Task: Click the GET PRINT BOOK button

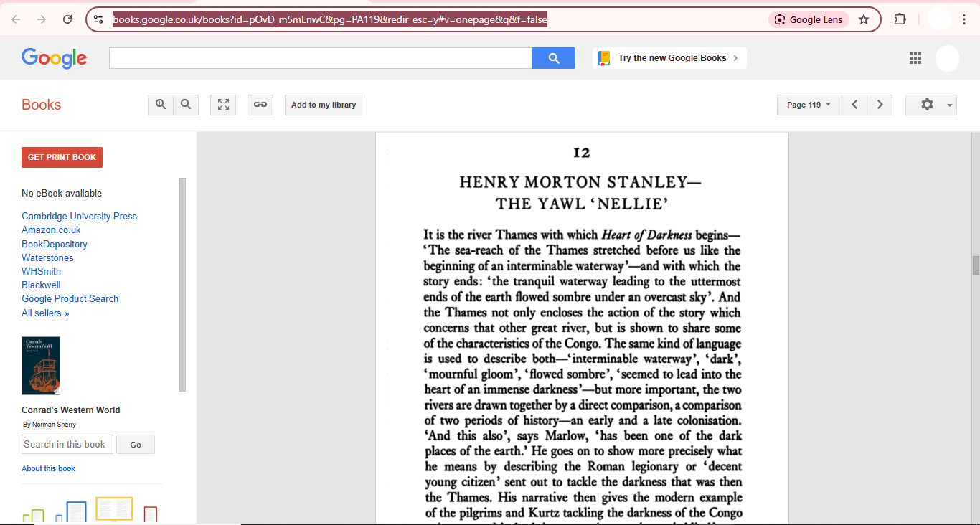Action: [x=62, y=157]
